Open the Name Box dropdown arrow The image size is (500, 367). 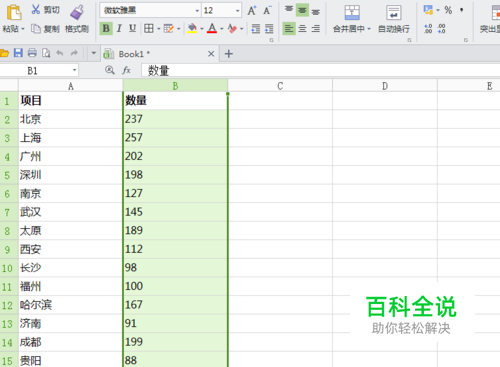[74, 71]
